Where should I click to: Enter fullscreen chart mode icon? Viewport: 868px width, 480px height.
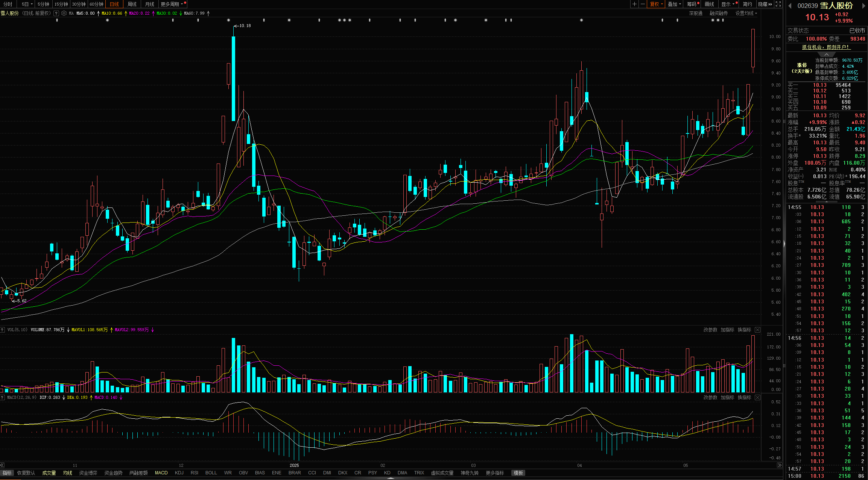tap(778, 4)
